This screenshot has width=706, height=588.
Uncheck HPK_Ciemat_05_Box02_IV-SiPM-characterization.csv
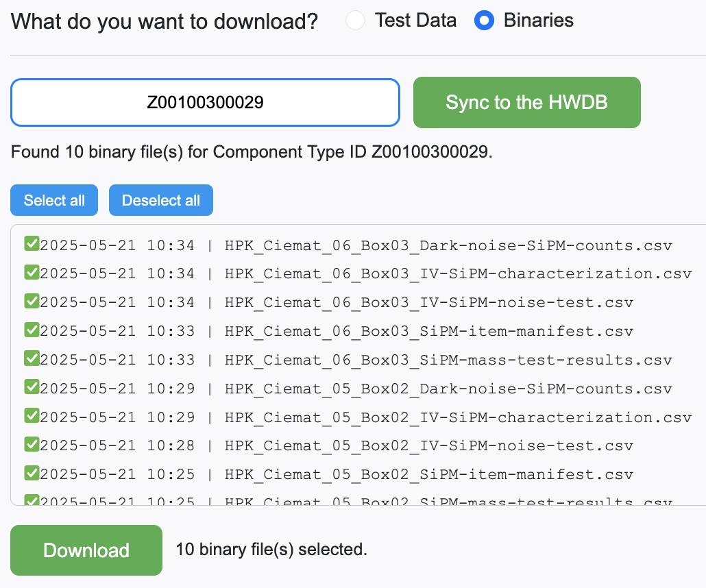(32, 416)
